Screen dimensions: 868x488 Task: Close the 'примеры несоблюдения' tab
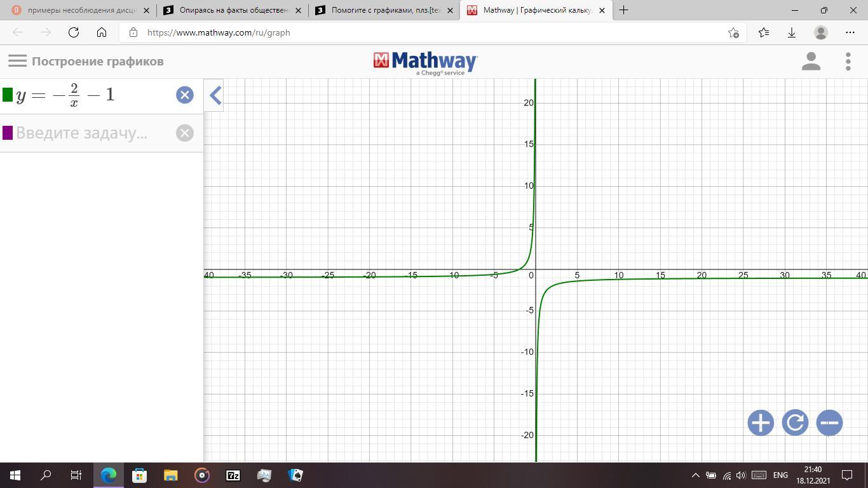[x=147, y=10]
